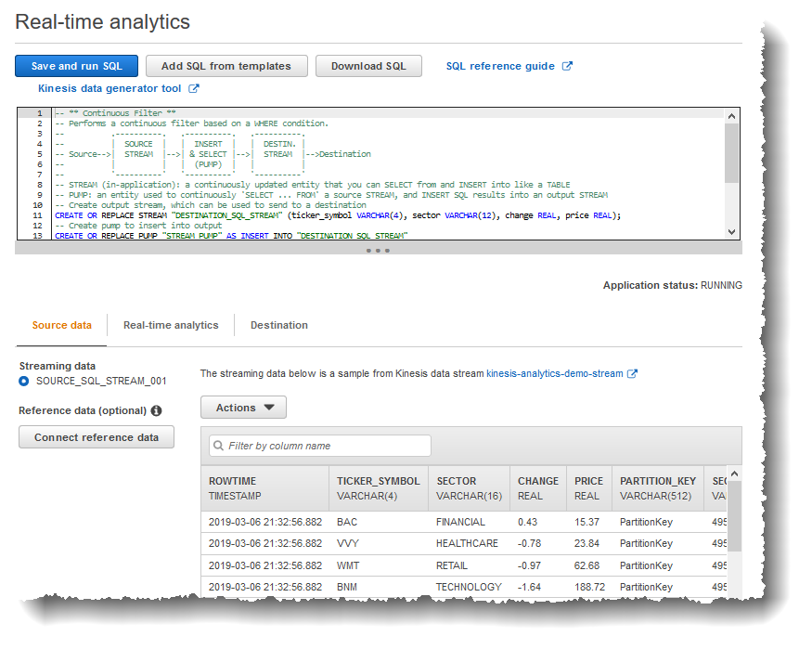
Task: Open the Destination tab
Action: (279, 326)
